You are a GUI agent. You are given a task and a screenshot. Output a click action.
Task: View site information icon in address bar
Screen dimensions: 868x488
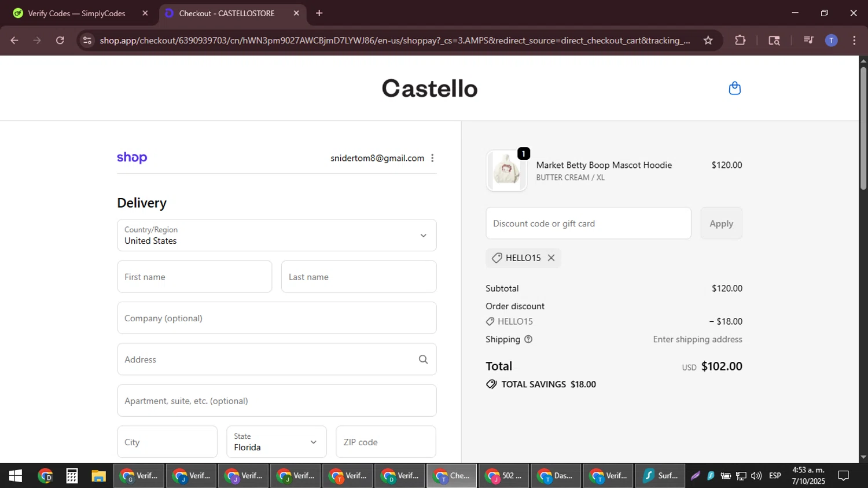click(87, 41)
